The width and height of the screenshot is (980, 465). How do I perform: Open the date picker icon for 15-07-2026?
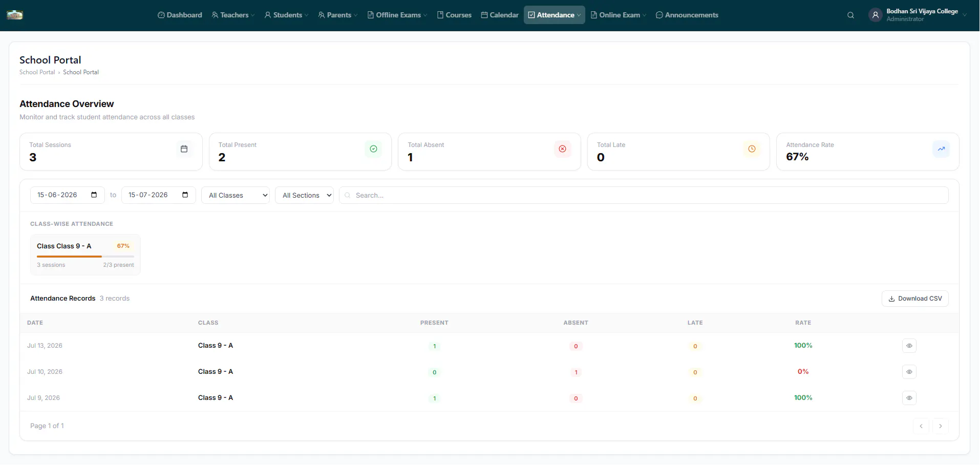point(185,195)
